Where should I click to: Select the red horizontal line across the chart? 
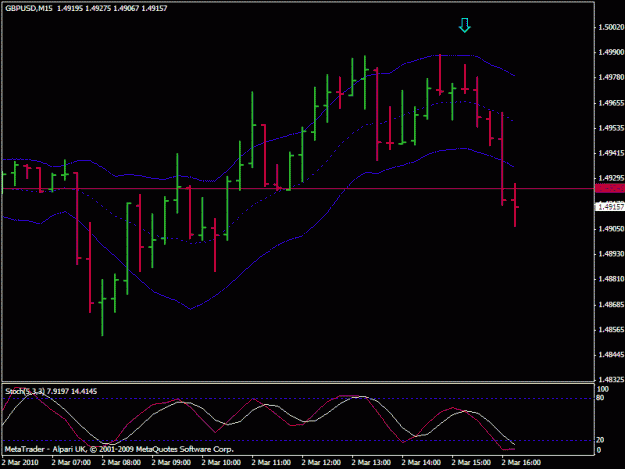coord(298,188)
